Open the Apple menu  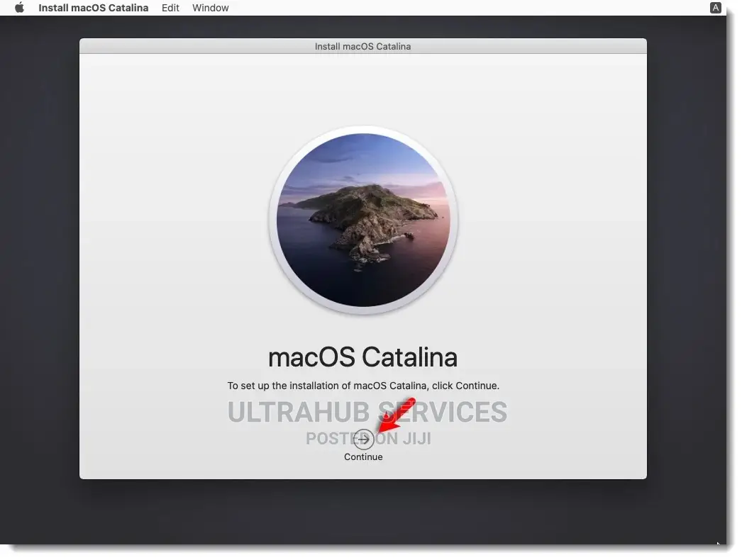pyautogui.click(x=19, y=8)
